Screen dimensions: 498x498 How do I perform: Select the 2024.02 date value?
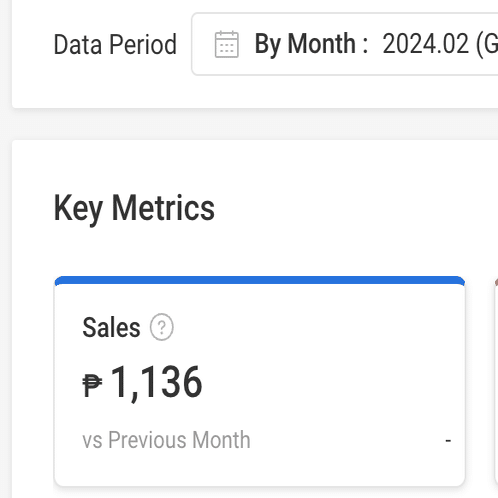(x=426, y=44)
